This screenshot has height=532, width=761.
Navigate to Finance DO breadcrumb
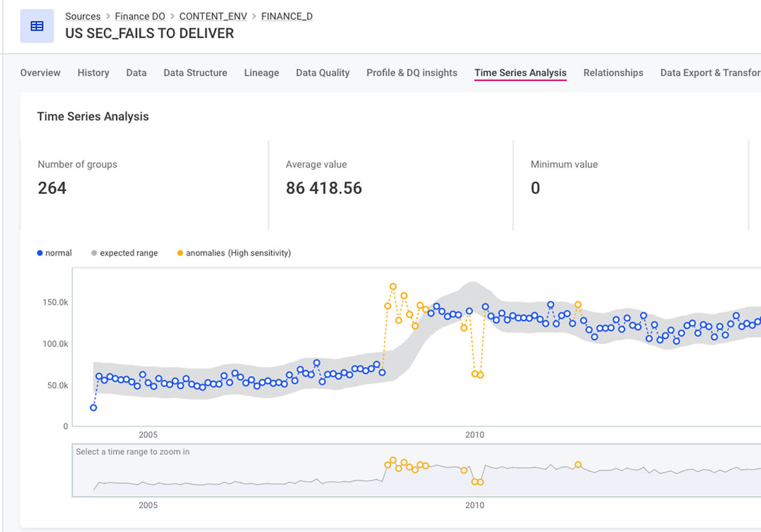(x=140, y=17)
